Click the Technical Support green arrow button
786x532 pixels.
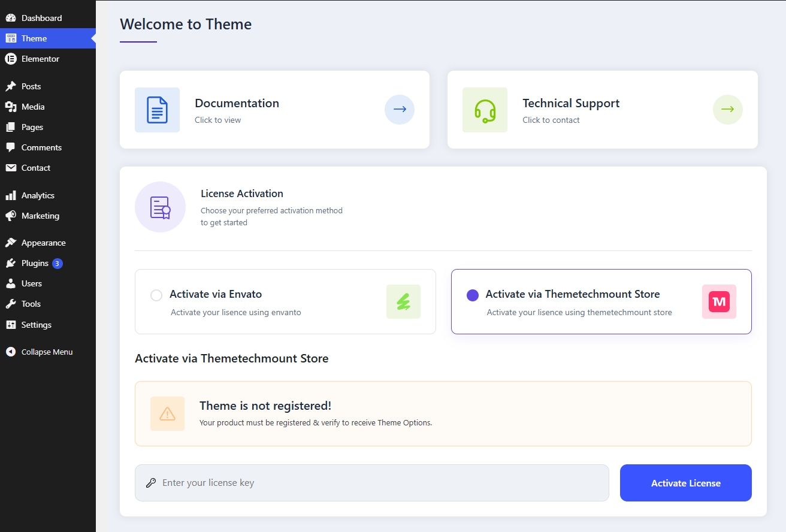pos(728,110)
